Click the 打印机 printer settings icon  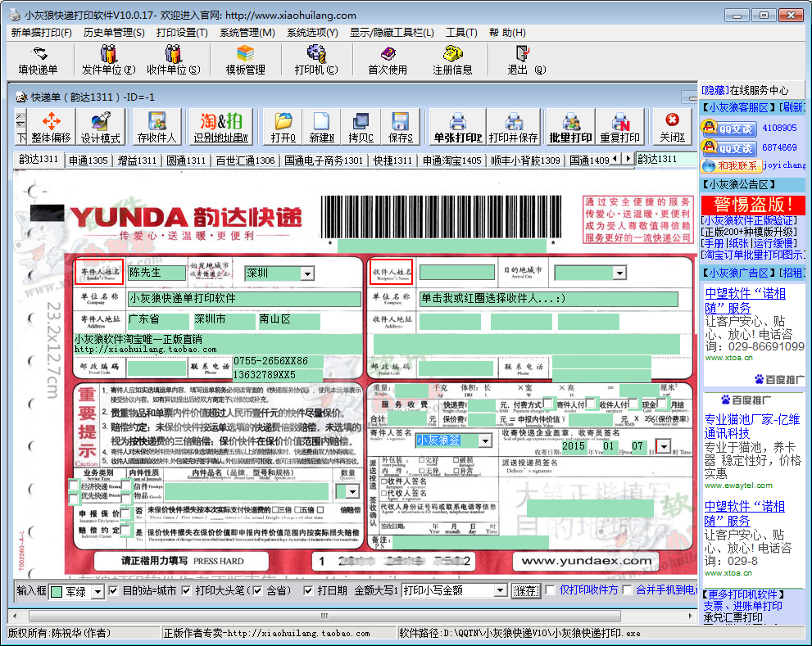[x=315, y=60]
